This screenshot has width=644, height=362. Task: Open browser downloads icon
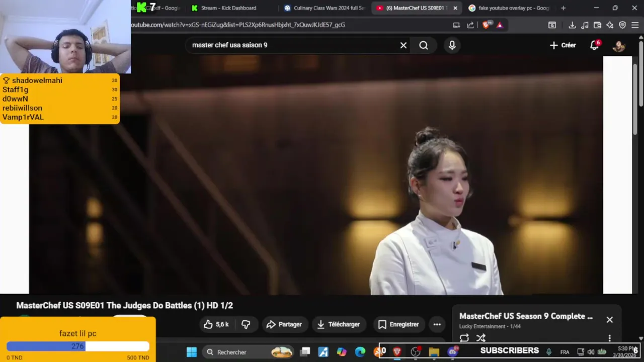572,25
